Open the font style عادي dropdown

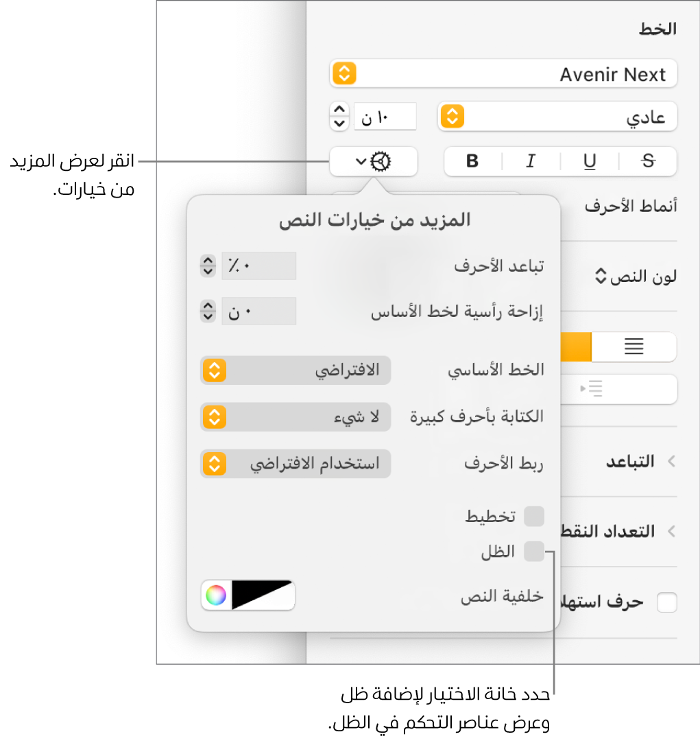[557, 117]
